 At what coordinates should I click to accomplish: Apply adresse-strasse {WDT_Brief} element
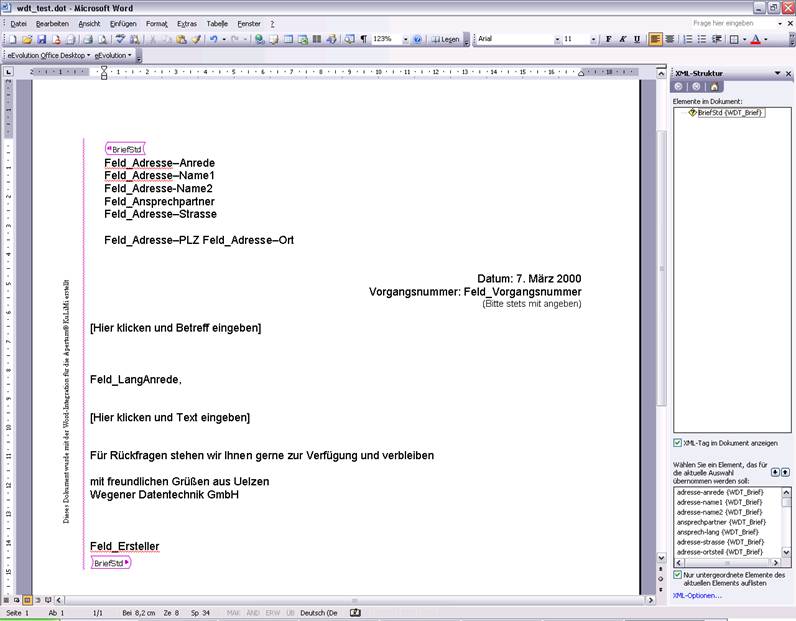pyautogui.click(x=720, y=542)
